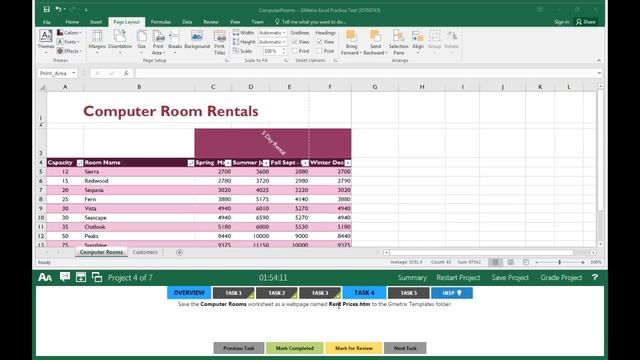Open the Room Name column filter dropdown
The width and height of the screenshot is (640, 360).
190,163
